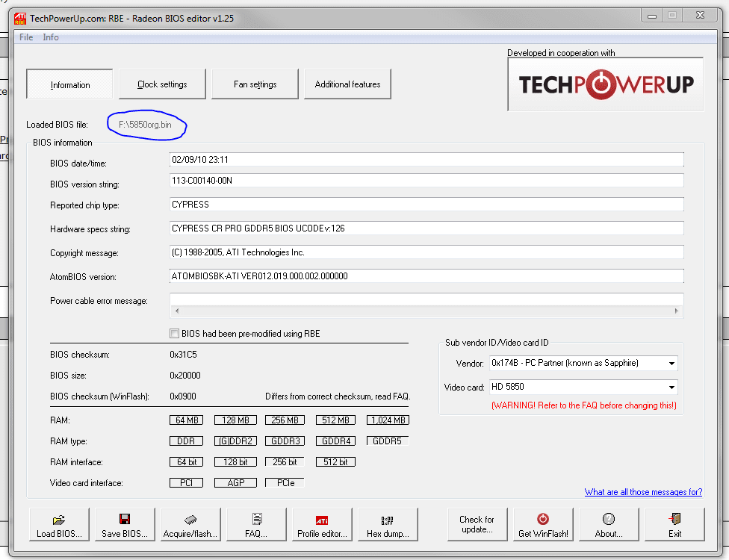Click 'Differs from correct checksum, read FAQ' text
The height and width of the screenshot is (560, 729).
338,396
